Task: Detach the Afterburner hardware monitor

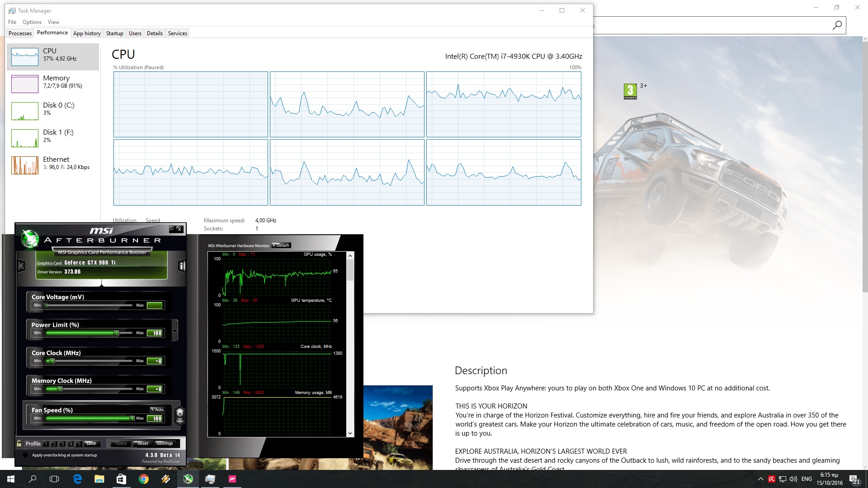Action: tap(281, 245)
